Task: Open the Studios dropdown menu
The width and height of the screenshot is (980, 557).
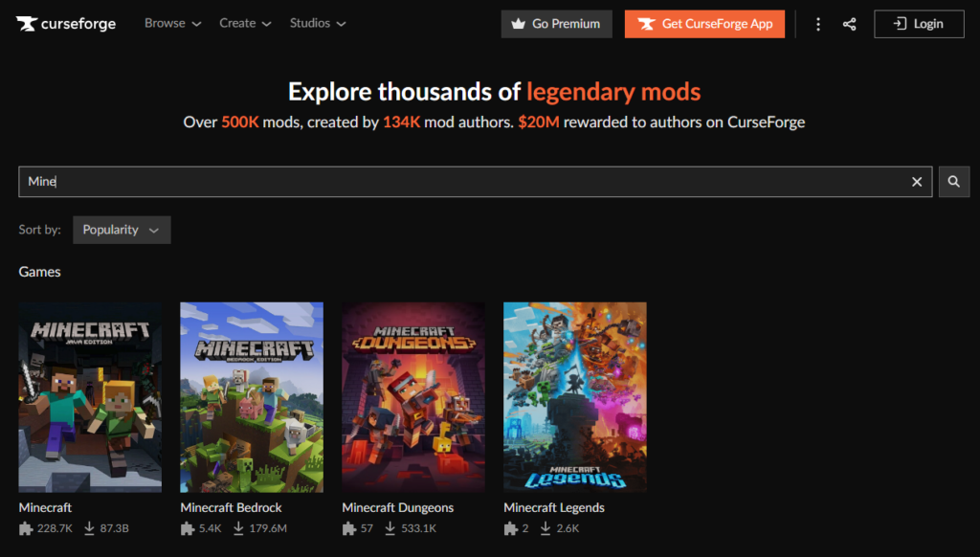Action: coord(318,23)
